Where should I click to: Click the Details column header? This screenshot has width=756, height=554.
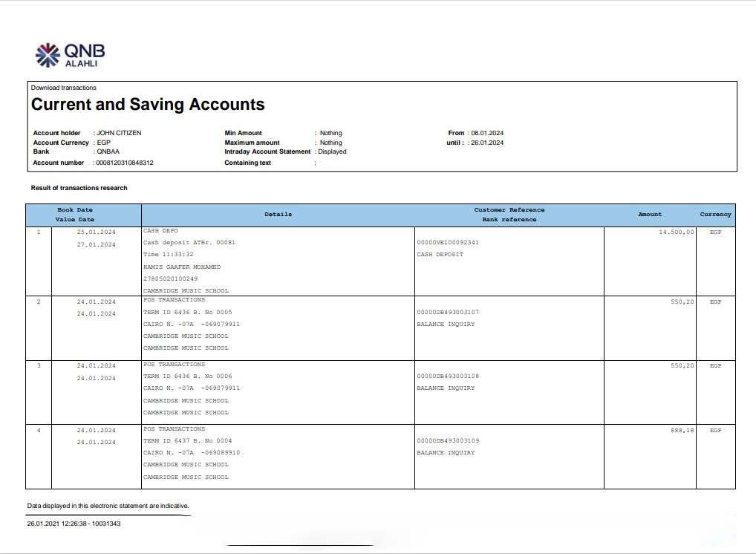[278, 214]
